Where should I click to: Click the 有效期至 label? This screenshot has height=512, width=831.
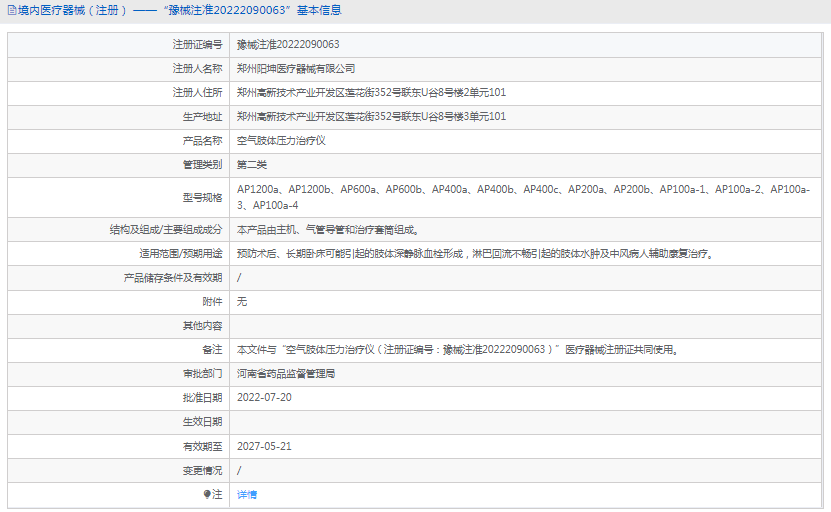202,446
